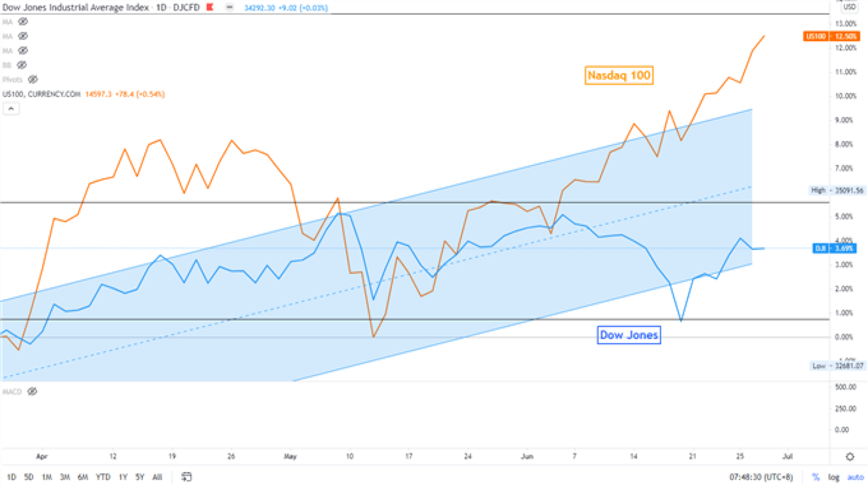Click the auto scale button
The height and width of the screenshot is (488, 868).
855,477
